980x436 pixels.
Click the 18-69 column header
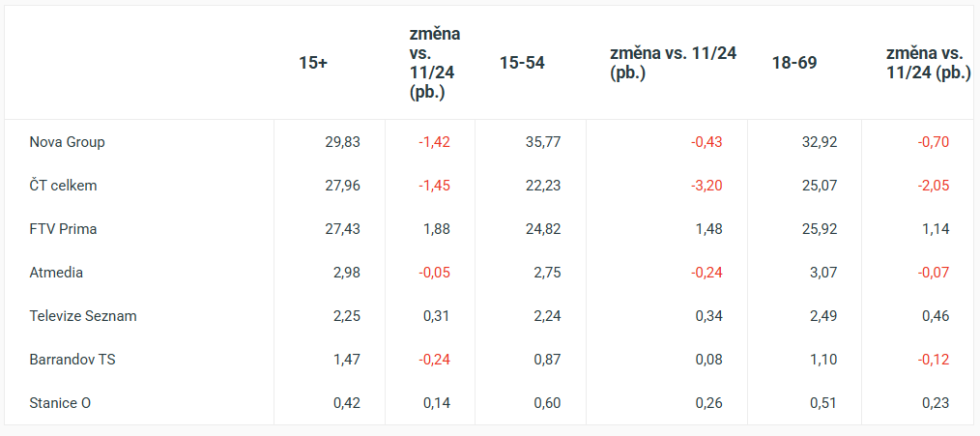click(794, 63)
